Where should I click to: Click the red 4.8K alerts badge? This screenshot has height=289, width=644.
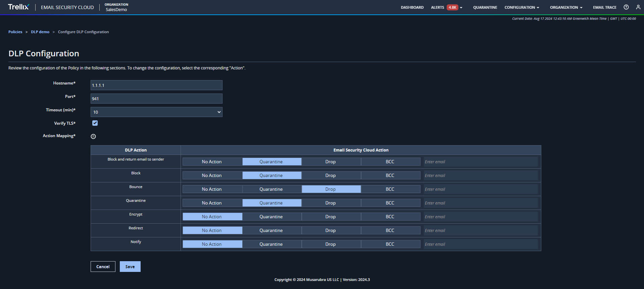click(x=452, y=7)
